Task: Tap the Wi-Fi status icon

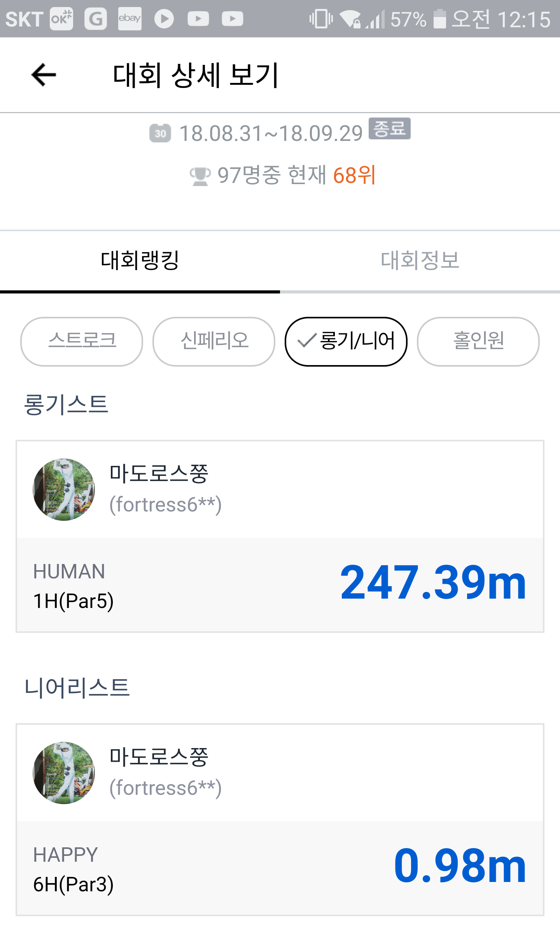Action: 350,19
